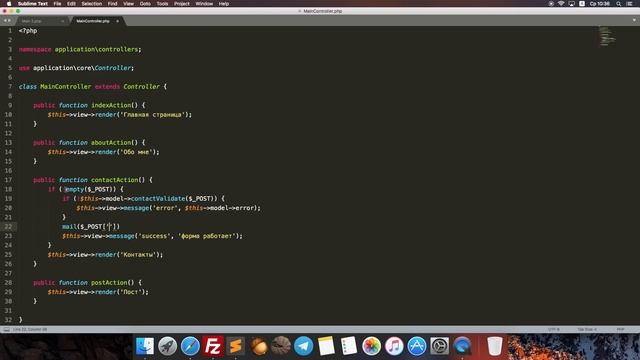
Task: Click the line and column status text
Action: [x=30, y=329]
